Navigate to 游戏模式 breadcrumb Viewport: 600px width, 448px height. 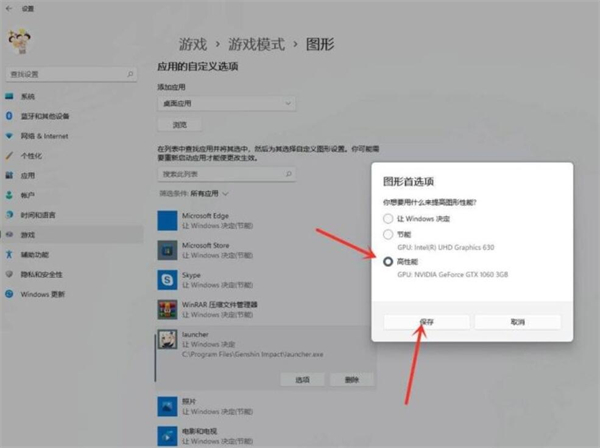click(x=256, y=44)
